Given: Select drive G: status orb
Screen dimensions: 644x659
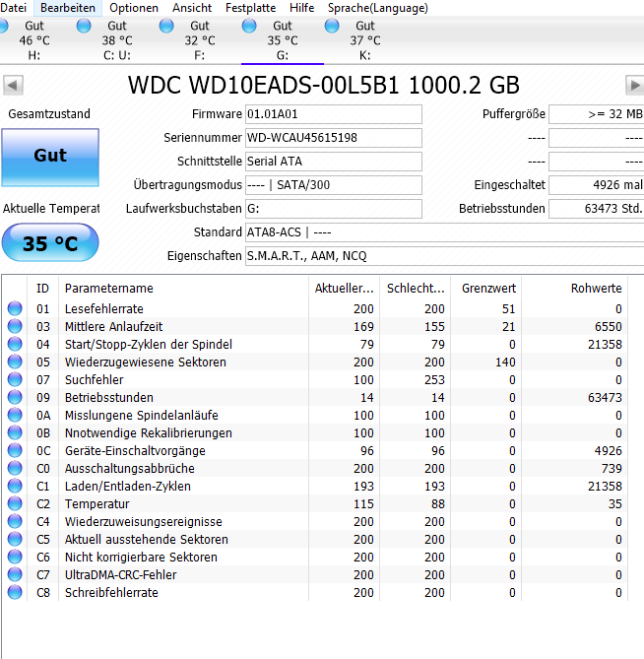Looking at the screenshot, I should point(249,26).
